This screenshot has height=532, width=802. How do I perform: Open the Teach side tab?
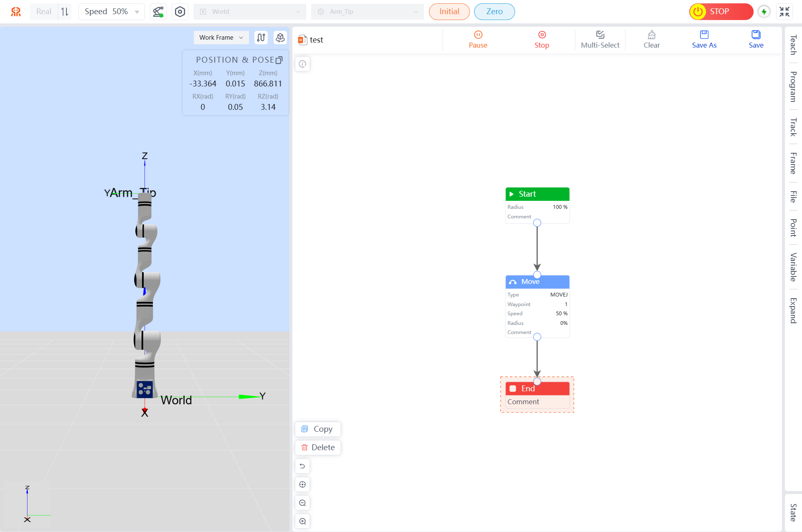click(x=793, y=45)
